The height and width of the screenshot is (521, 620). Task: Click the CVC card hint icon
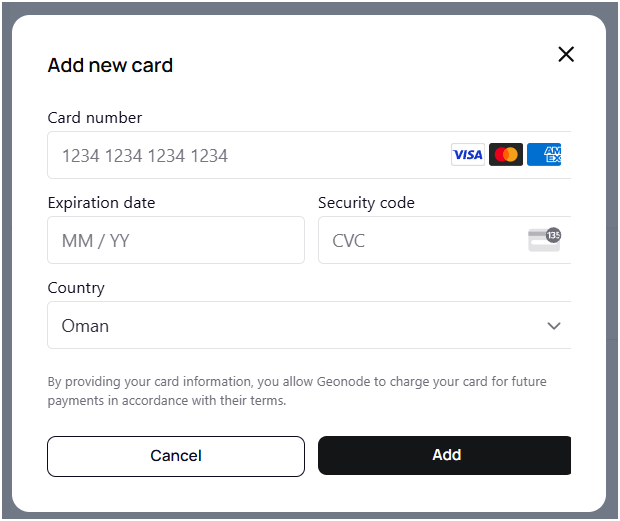click(545, 239)
